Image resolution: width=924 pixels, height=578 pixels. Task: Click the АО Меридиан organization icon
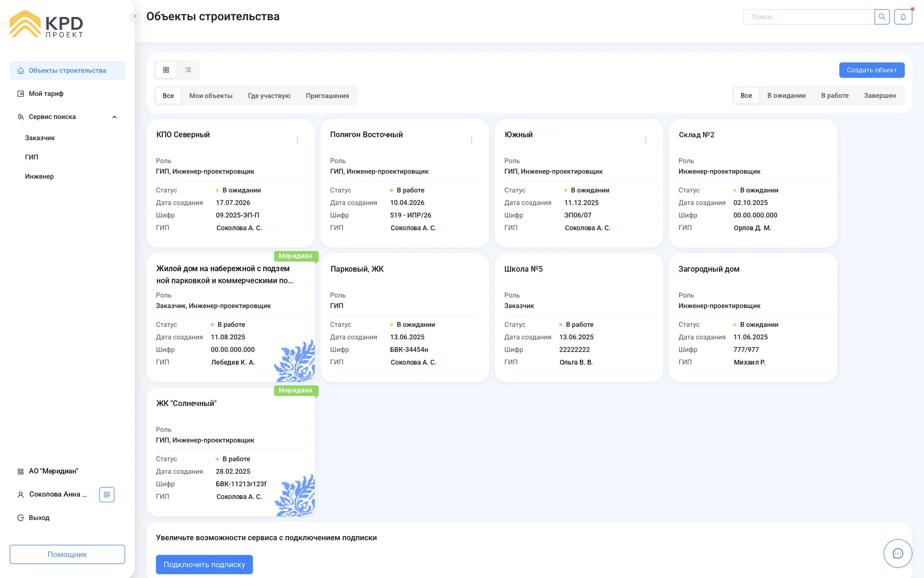pyautogui.click(x=21, y=472)
